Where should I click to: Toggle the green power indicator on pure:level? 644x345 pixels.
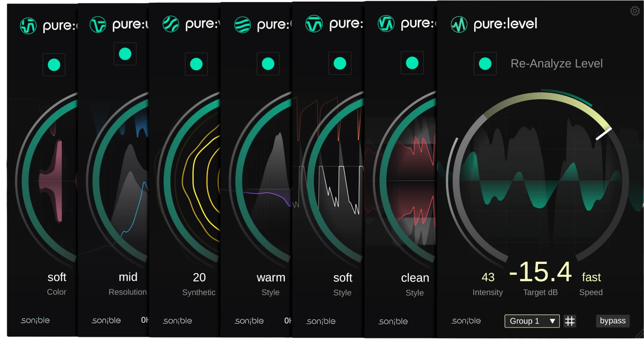[485, 63]
